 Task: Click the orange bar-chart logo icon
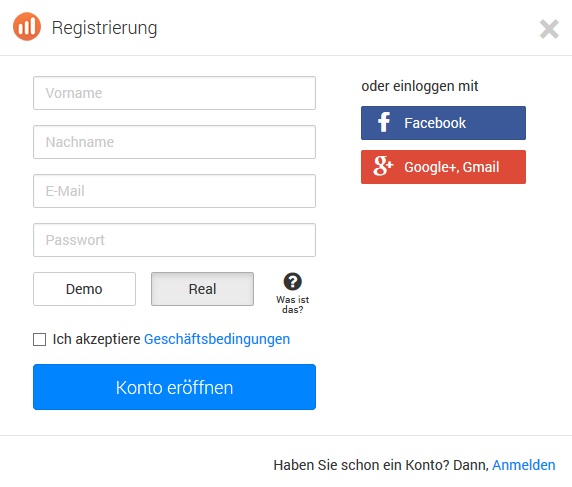pyautogui.click(x=27, y=27)
